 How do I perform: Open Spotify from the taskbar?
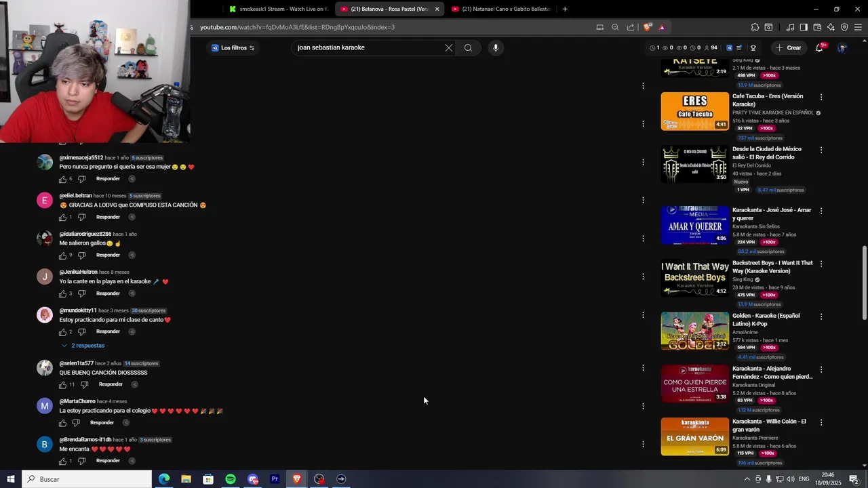[x=231, y=479]
